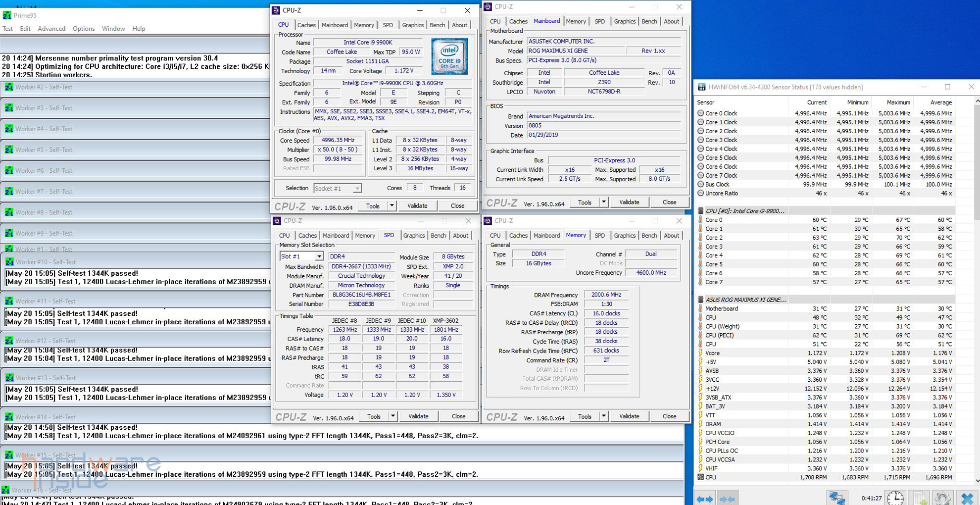Click Validate in the CPU-Z SPD window
Screen dimensions: 980x505
[x=418, y=416]
